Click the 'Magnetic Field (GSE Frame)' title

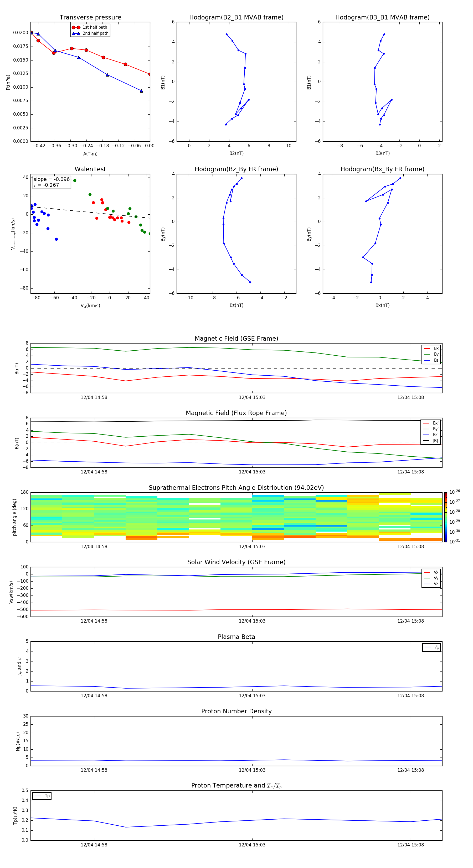click(x=236, y=339)
